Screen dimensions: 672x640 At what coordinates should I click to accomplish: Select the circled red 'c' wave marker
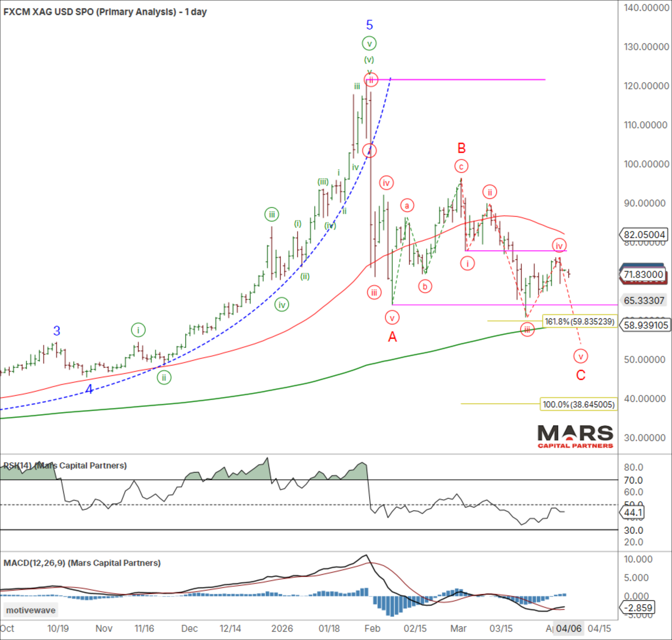coord(461,166)
